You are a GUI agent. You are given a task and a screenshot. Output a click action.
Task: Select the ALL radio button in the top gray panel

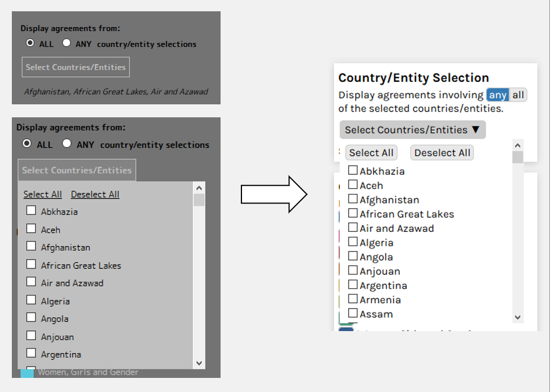[x=30, y=43]
